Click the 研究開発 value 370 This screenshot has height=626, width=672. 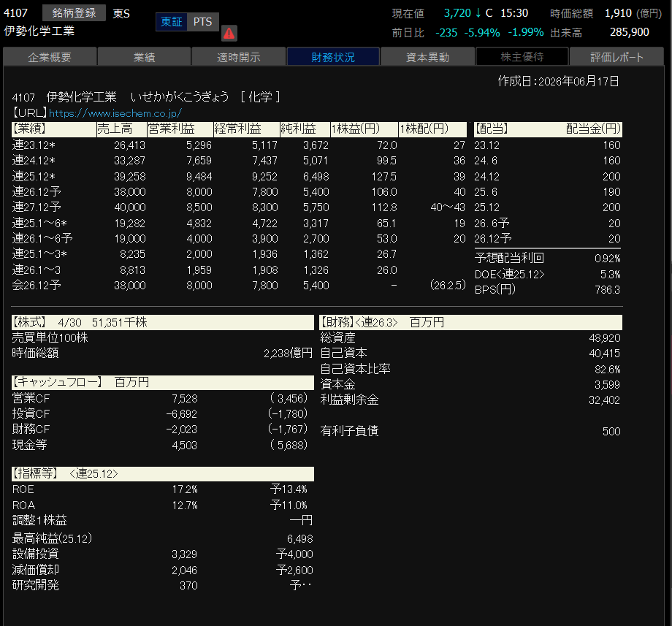pyautogui.click(x=188, y=586)
